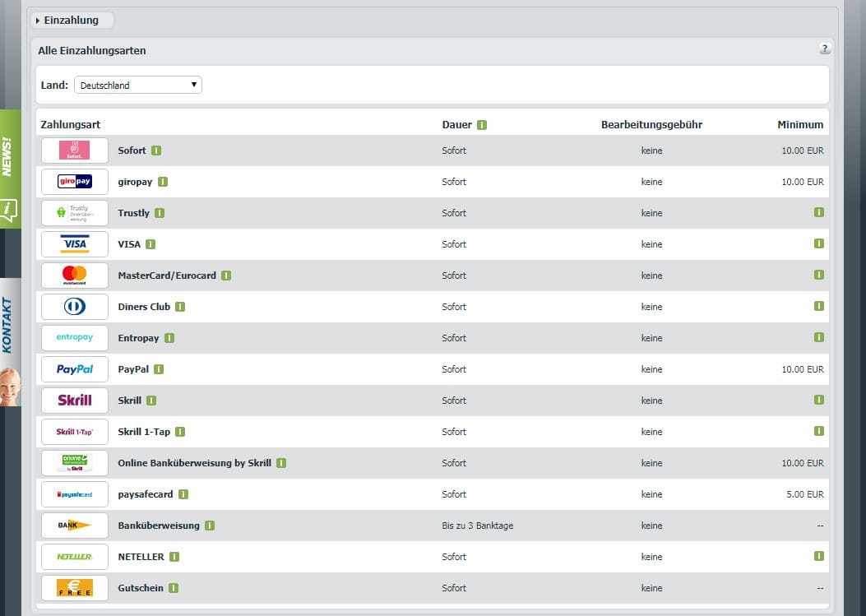This screenshot has height=616, width=866.
Task: Choose the Gutschein payment method name
Action: click(141, 588)
